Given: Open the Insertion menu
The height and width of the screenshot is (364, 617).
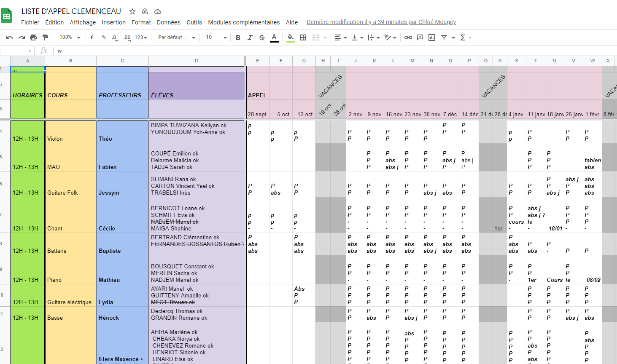Looking at the screenshot, I should tap(113, 22).
